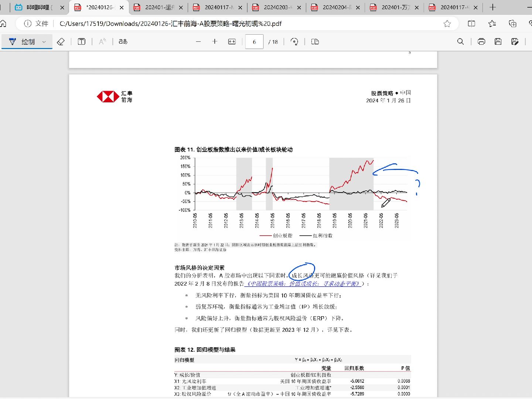Click the 无风险利率下行 bullet line
The height and width of the screenshot is (399, 532).
pos(268,296)
